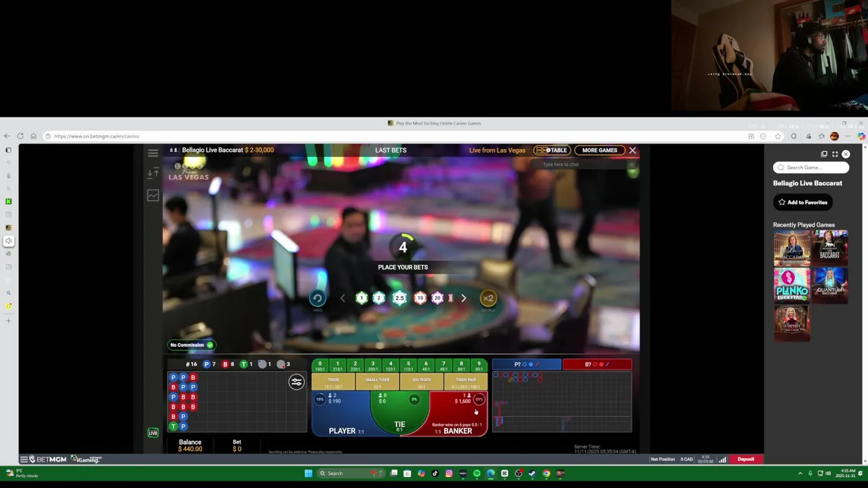
Task: Open Baccarat recently played thumbnail, top left
Action: 791,247
